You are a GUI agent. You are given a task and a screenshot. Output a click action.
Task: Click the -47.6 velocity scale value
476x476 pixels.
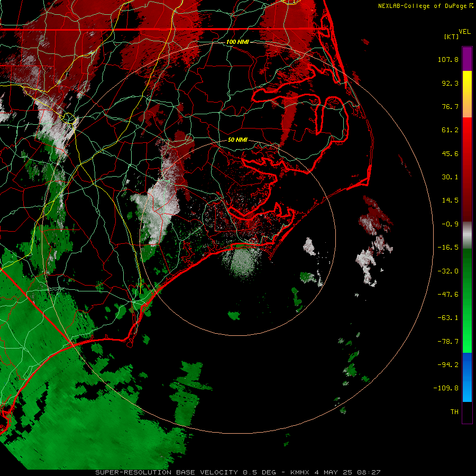point(448,295)
